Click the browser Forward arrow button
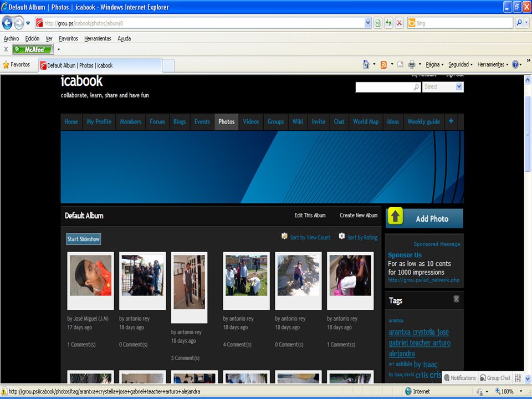532x399 pixels. pyautogui.click(x=19, y=23)
